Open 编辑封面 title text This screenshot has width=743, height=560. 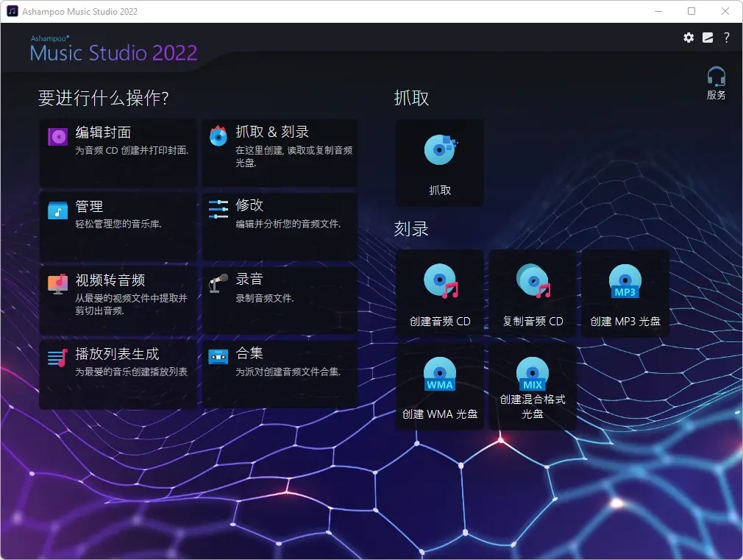coord(103,132)
